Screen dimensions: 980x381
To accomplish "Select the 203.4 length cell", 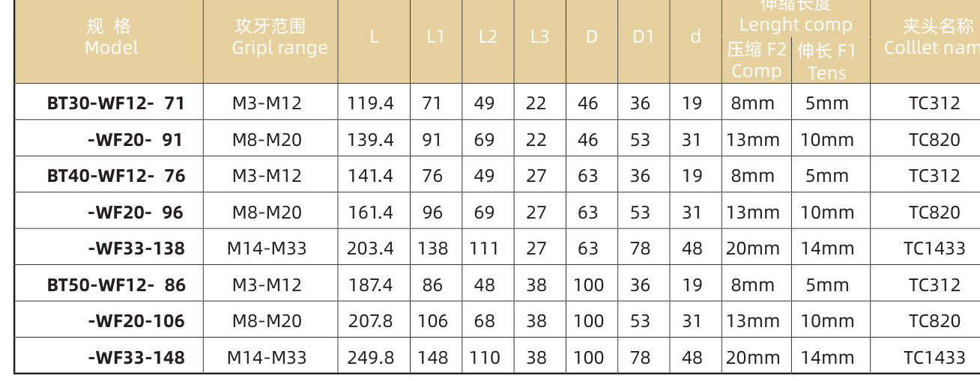I will point(370,248).
